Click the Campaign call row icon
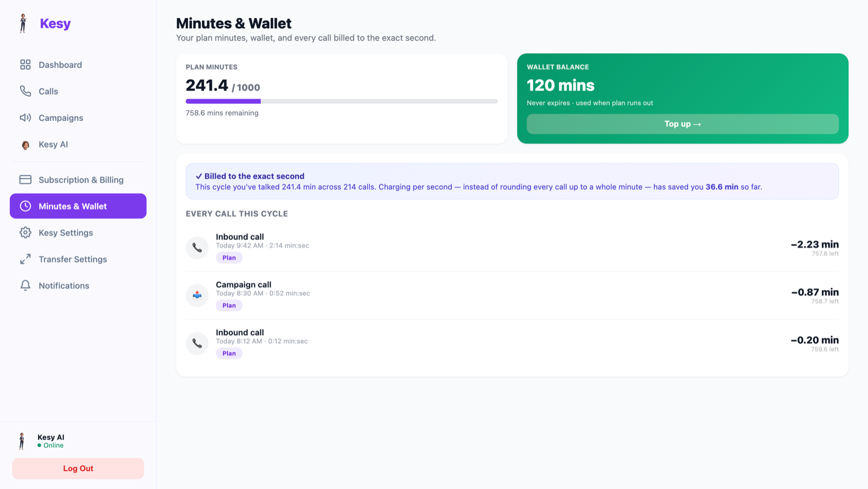The image size is (868, 489). (197, 295)
